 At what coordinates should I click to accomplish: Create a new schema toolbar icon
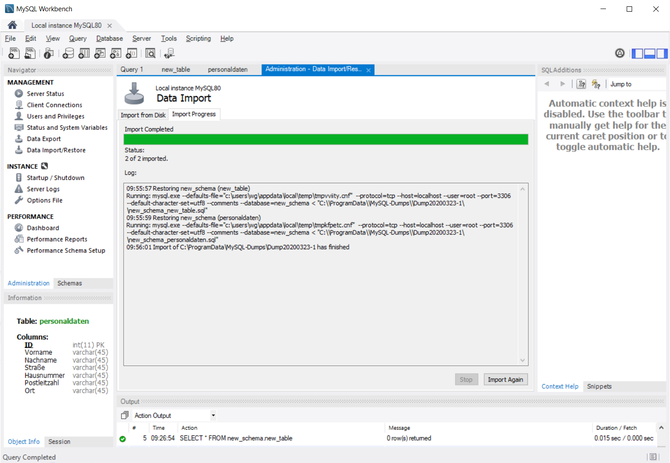pyautogui.click(x=68, y=53)
